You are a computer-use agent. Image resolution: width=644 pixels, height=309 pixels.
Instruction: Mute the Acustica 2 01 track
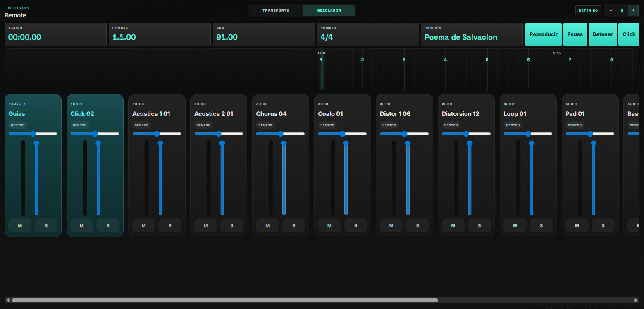205,225
